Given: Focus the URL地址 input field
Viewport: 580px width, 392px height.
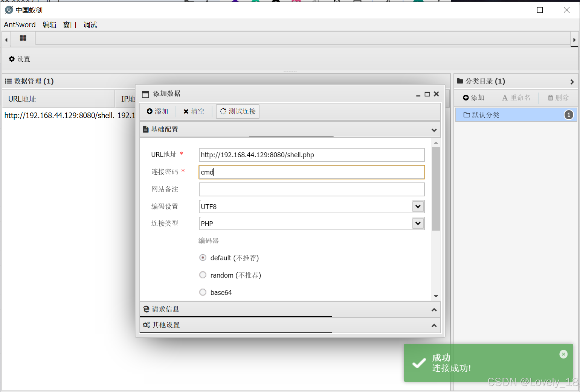Looking at the screenshot, I should click(311, 155).
